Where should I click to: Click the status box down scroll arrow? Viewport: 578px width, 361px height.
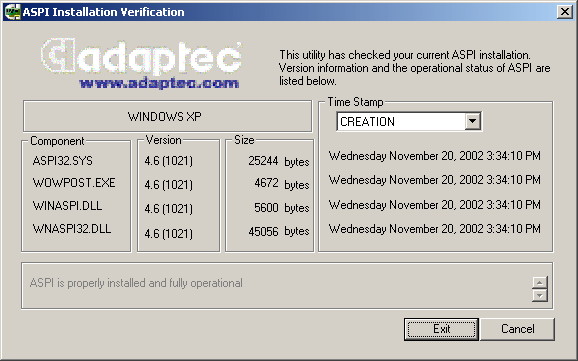point(540,295)
